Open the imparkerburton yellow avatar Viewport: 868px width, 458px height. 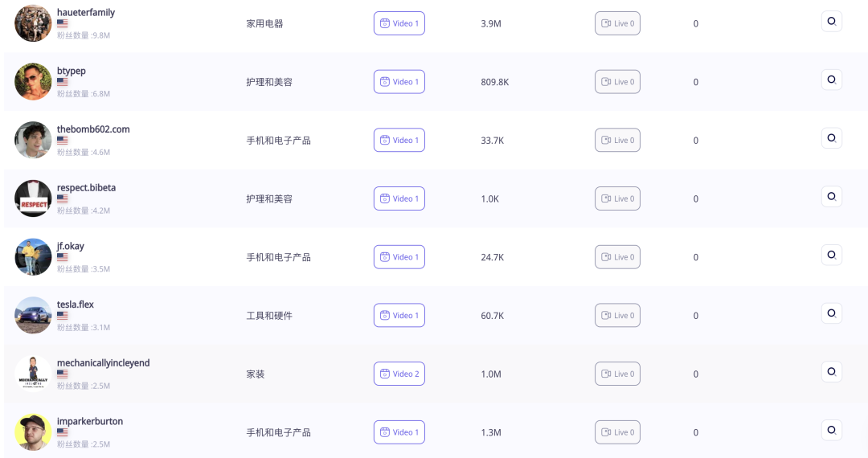tap(33, 432)
